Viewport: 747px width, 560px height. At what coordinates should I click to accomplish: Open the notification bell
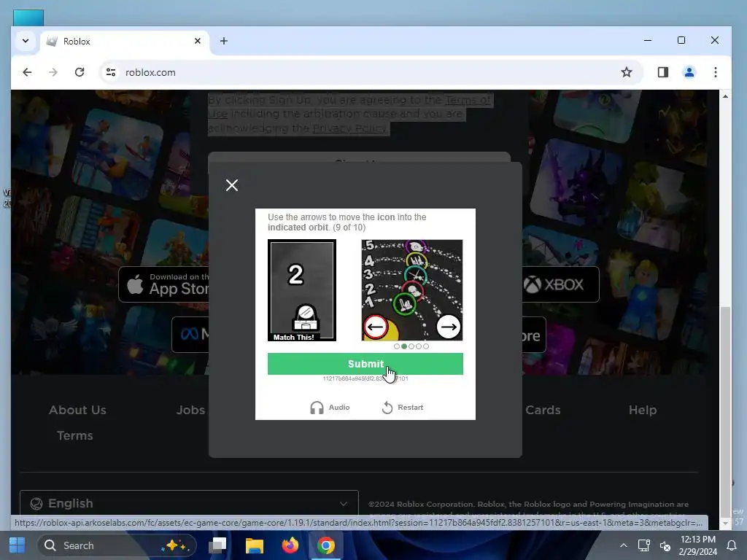point(732,545)
